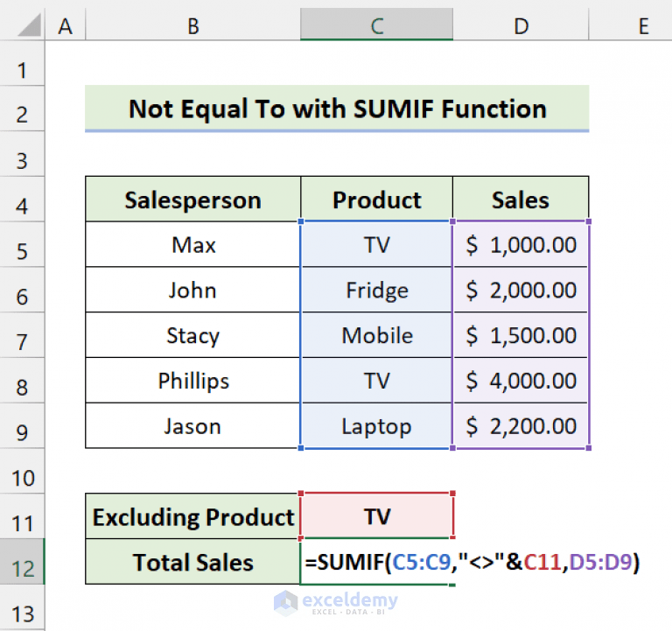Select column A header
Screen dimensions: 672x631
pyautogui.click(x=65, y=25)
